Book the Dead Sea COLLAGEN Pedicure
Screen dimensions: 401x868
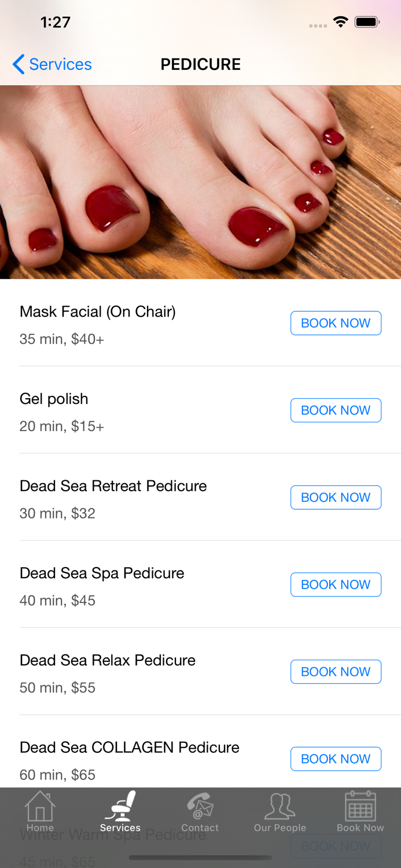coord(336,759)
